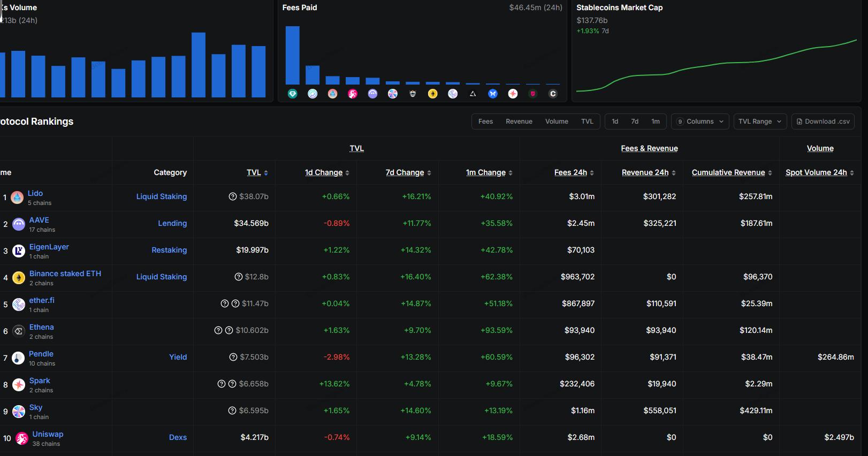The height and width of the screenshot is (456, 868).
Task: Click the tallest bar in the Volume chart
Action: [199, 65]
